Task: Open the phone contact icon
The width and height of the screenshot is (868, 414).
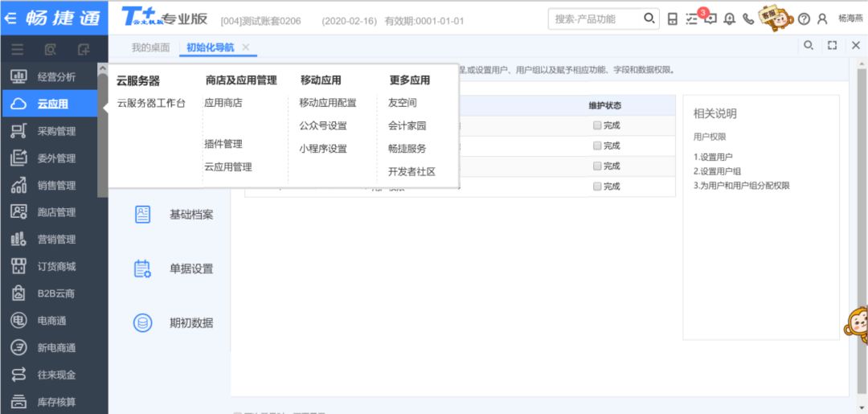Action: coord(748,18)
